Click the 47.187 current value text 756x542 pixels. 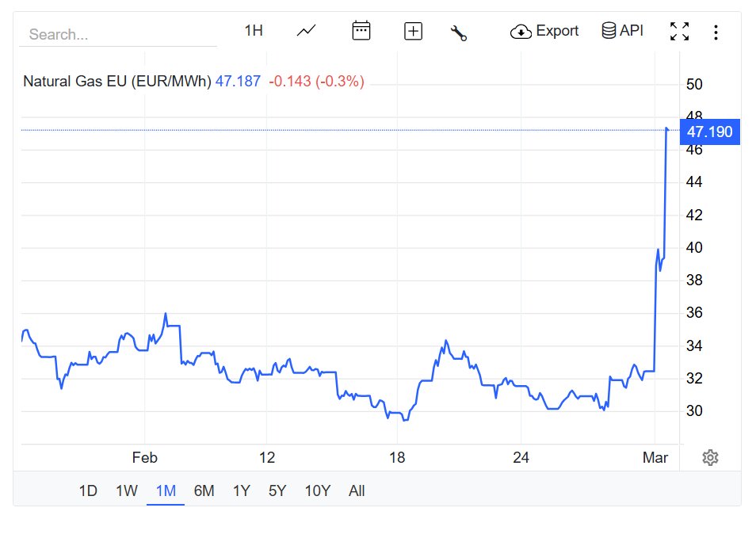point(239,81)
